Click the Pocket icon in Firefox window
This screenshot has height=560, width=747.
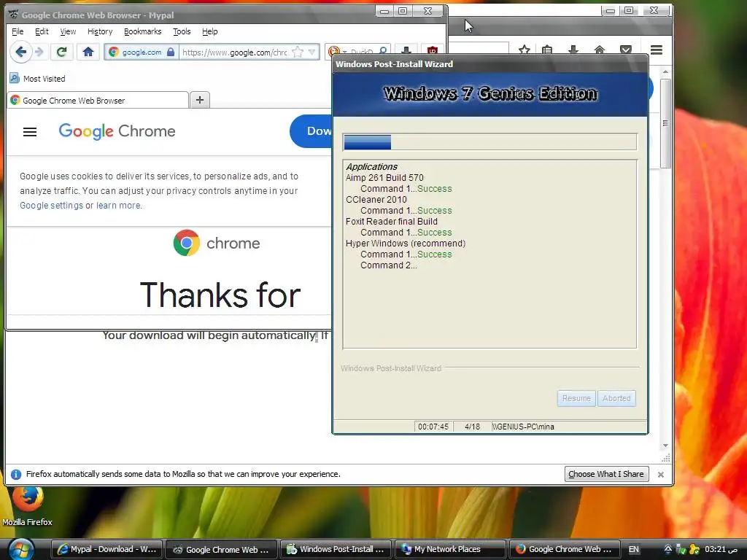point(625,50)
